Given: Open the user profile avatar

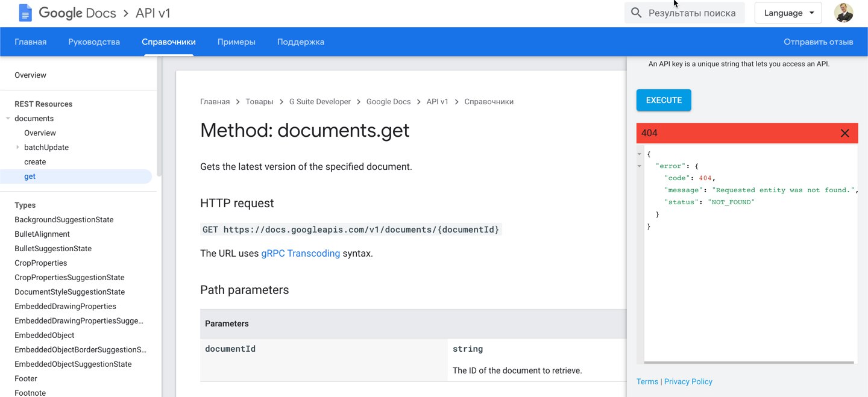Looking at the screenshot, I should [843, 13].
